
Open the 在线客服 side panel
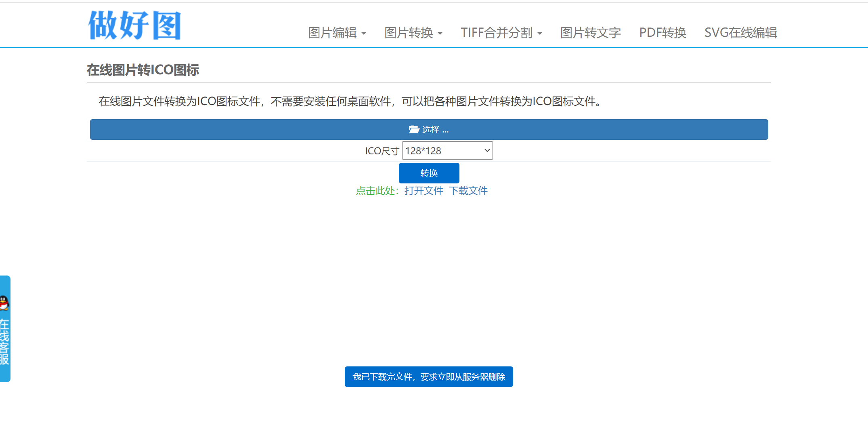coord(4,341)
